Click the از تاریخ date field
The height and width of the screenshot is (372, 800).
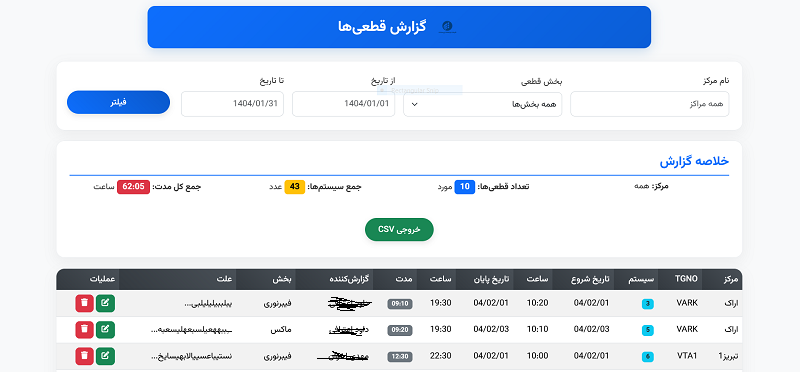pos(343,104)
